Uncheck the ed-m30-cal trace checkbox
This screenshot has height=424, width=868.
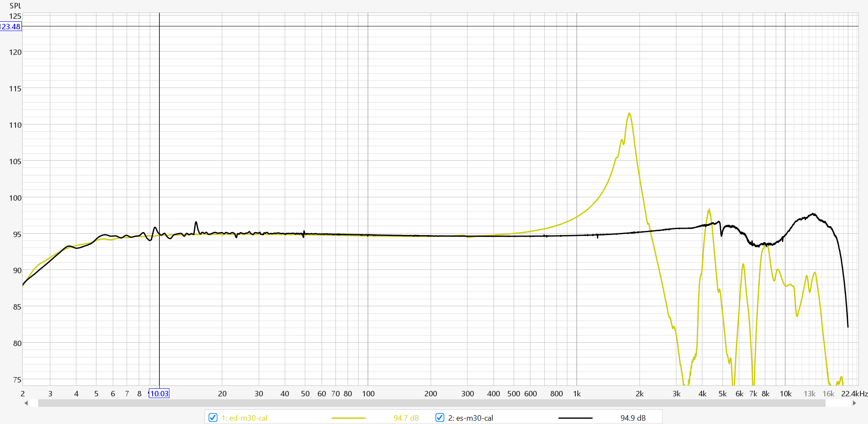click(213, 418)
